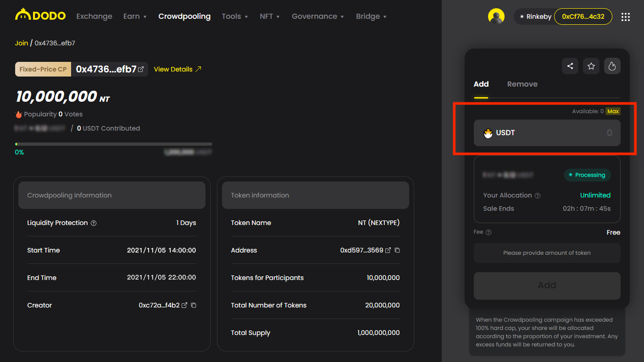Favorite the pool with star icon
This screenshot has width=644, height=362.
click(x=591, y=66)
